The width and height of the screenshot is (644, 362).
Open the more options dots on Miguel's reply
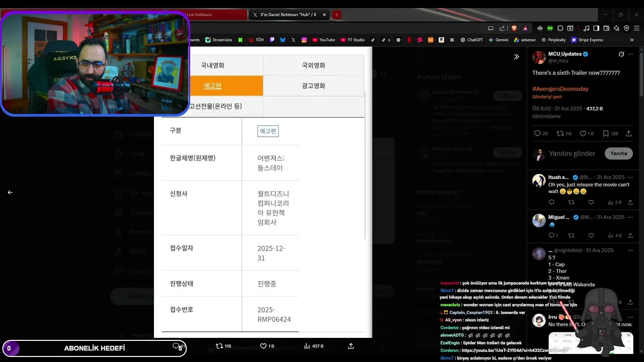tap(630, 217)
